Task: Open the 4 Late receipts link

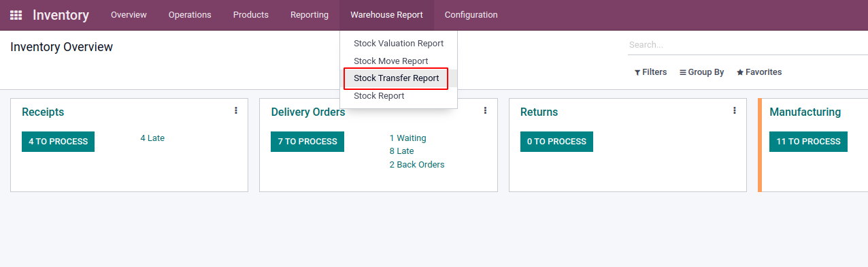Action: (152, 138)
